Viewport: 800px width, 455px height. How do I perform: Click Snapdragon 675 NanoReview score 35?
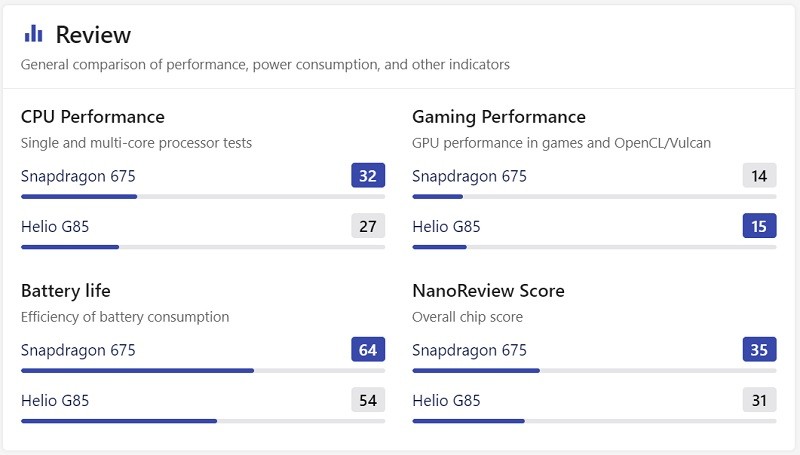(x=759, y=349)
